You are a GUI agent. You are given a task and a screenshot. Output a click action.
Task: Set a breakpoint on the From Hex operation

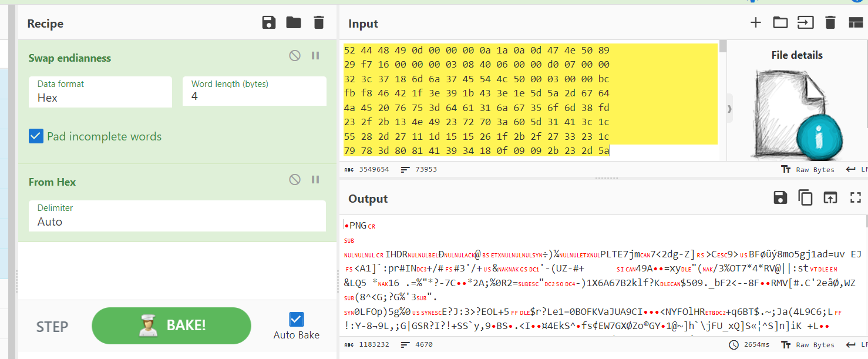(315, 180)
